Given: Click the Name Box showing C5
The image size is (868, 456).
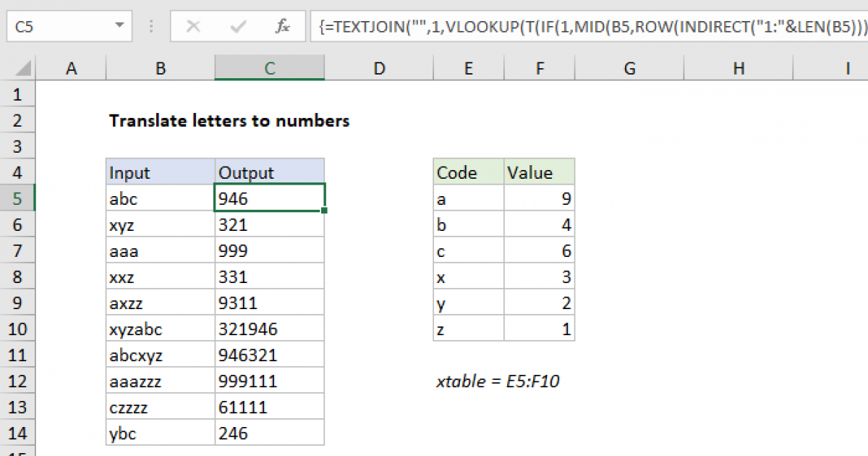Looking at the screenshot, I should (51, 25).
